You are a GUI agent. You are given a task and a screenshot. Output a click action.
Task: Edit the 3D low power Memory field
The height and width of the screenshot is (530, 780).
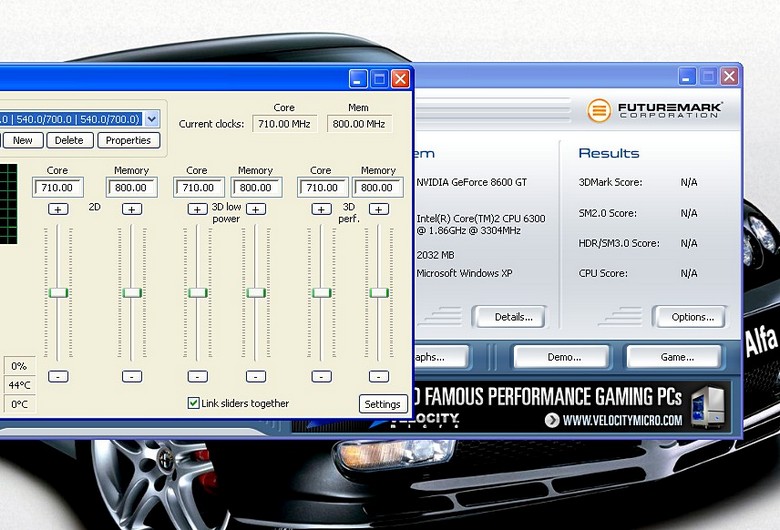256,188
